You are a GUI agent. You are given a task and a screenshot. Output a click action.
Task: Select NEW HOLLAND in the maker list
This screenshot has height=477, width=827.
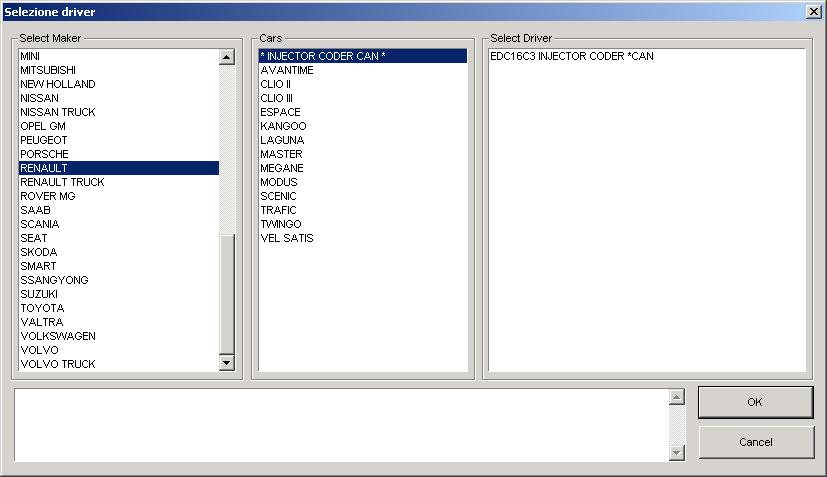click(119, 84)
